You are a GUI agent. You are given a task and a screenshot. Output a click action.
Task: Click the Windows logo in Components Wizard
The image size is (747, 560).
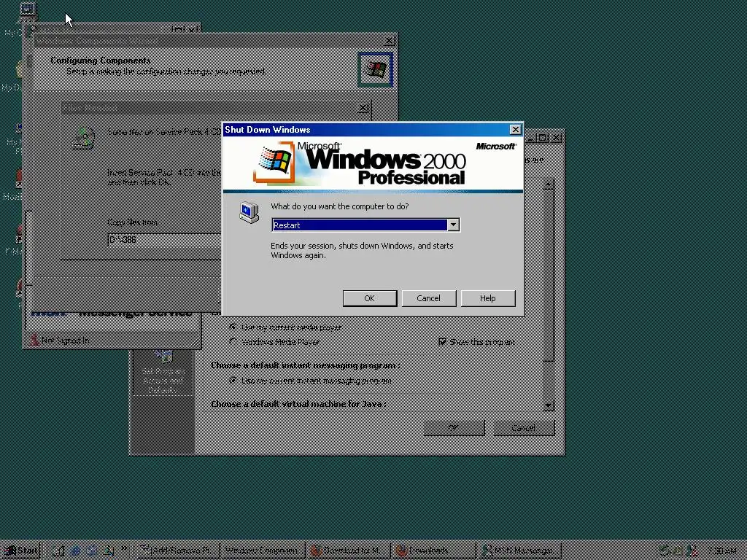pos(376,69)
